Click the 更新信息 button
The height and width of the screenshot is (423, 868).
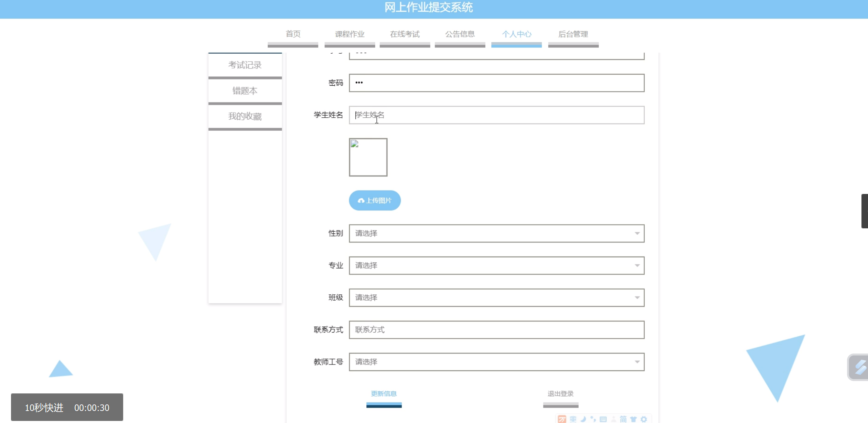click(384, 394)
